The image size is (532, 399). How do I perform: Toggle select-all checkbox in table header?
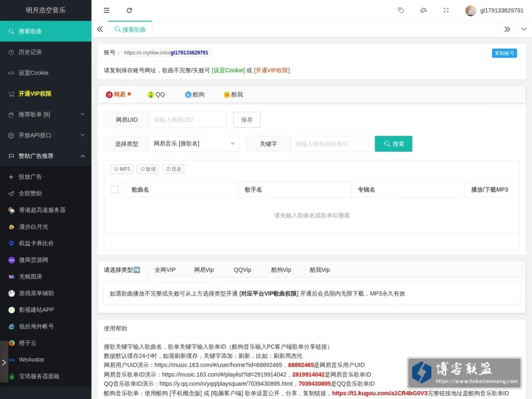(114, 189)
